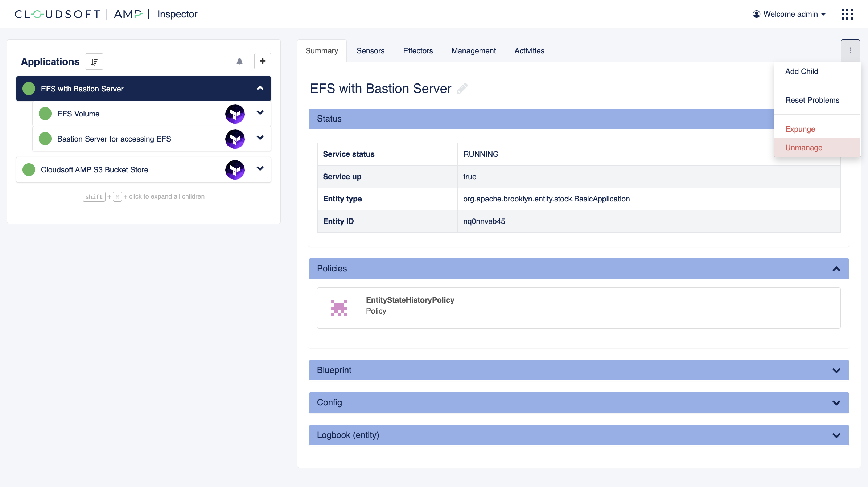Expand the Blueprint section
The width and height of the screenshot is (868, 487).
click(x=836, y=371)
